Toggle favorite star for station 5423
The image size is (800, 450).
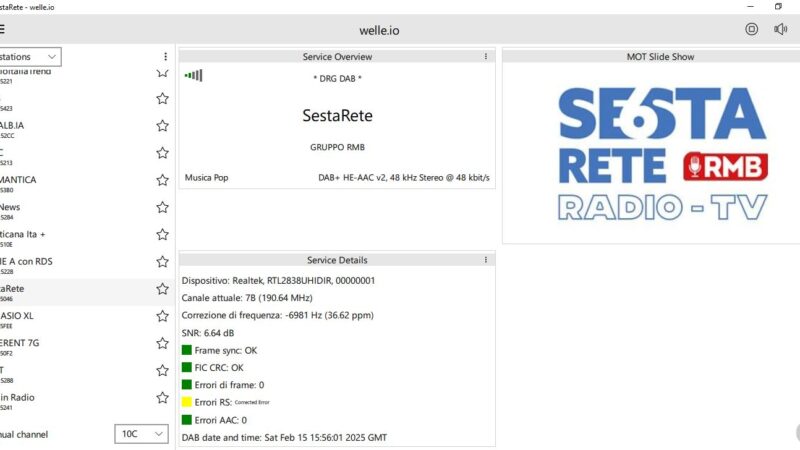(x=162, y=98)
